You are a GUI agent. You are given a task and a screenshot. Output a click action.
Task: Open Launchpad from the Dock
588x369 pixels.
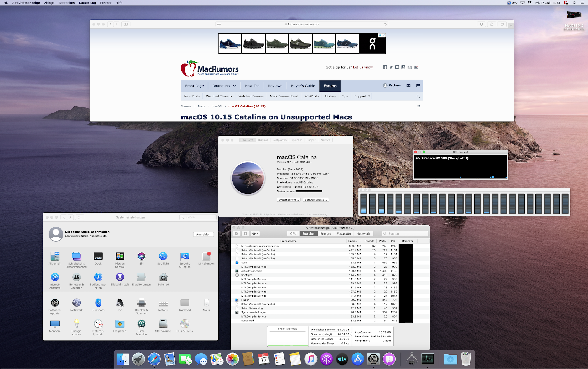coord(138,359)
